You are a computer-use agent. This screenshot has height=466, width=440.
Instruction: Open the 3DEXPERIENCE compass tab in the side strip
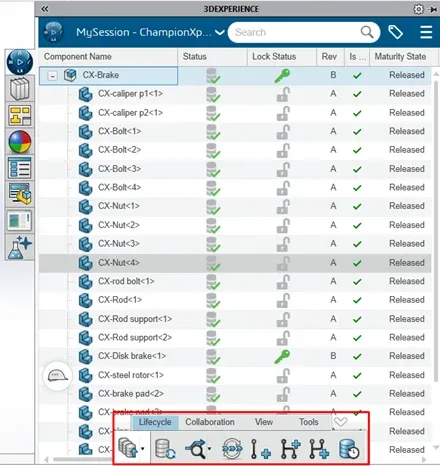(20, 62)
